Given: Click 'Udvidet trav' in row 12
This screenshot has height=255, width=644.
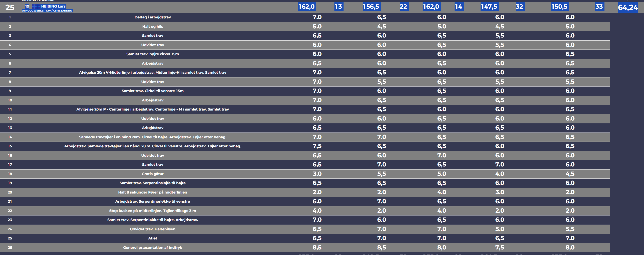Looking at the screenshot, I should coord(153,119).
